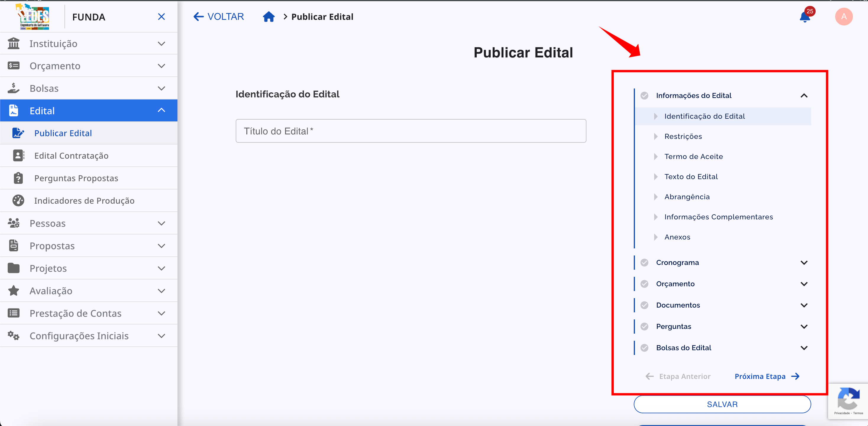Open the user avatar menu
Image resolution: width=868 pixels, height=426 pixels.
pos(843,17)
